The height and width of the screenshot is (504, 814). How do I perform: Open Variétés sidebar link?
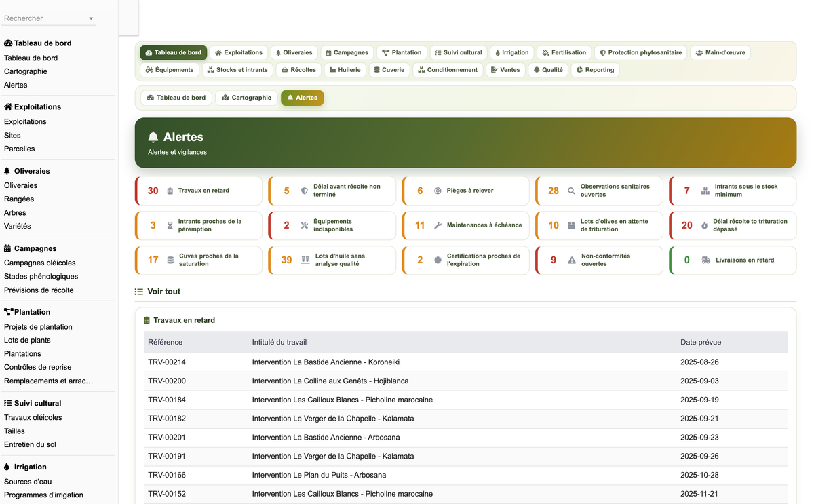(18, 226)
